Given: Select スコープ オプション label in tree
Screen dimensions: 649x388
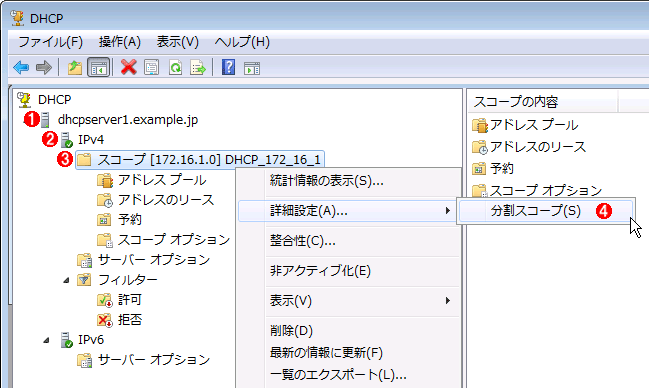Looking at the screenshot, I should [174, 240].
